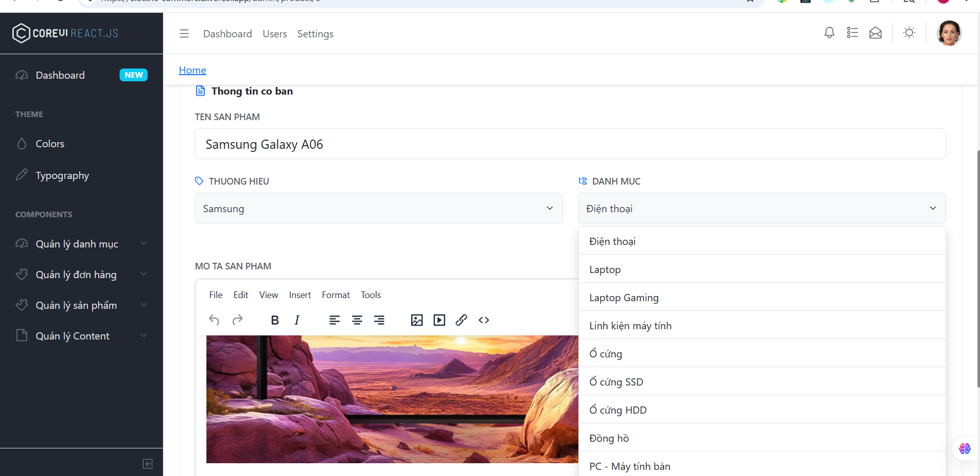Image resolution: width=980 pixels, height=476 pixels.
Task: Choose Linh kiện máy tính category option
Action: pos(762,325)
